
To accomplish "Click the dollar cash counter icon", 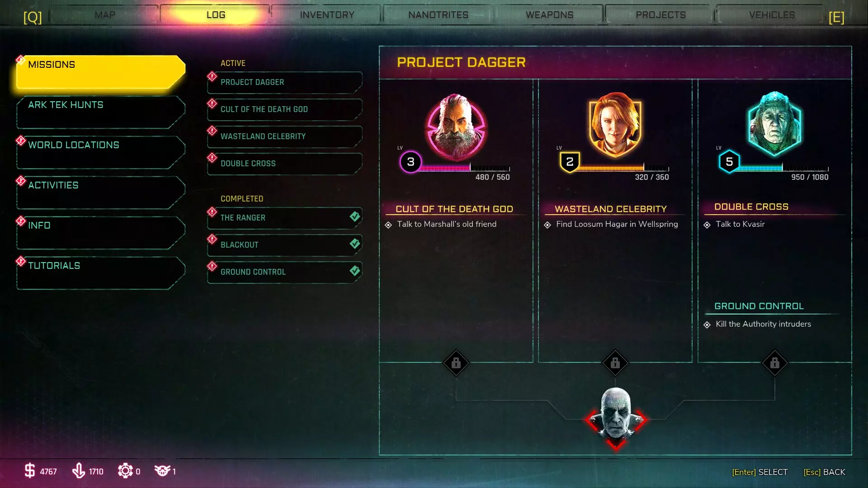I will point(29,471).
